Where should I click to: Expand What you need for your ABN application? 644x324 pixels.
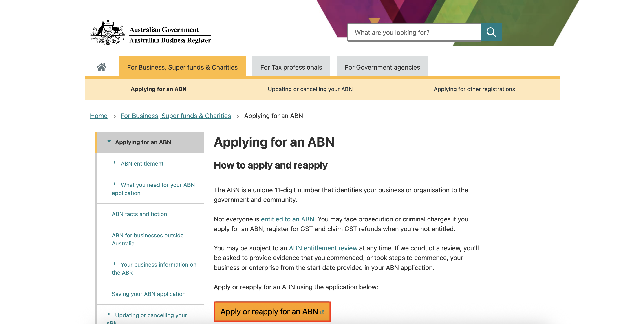[x=115, y=184]
